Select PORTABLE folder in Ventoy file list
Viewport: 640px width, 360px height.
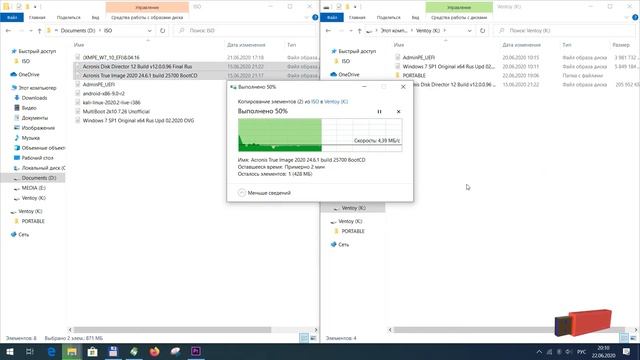pyautogui.click(x=414, y=76)
